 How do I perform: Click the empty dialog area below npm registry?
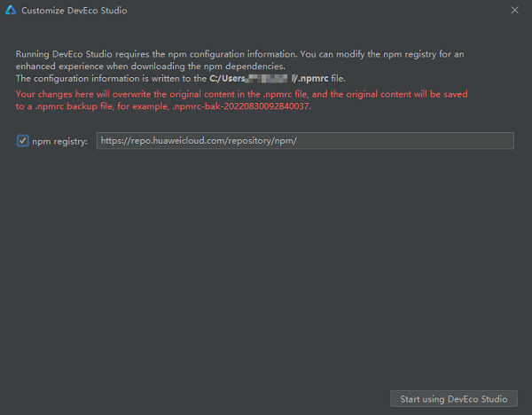[266, 266]
